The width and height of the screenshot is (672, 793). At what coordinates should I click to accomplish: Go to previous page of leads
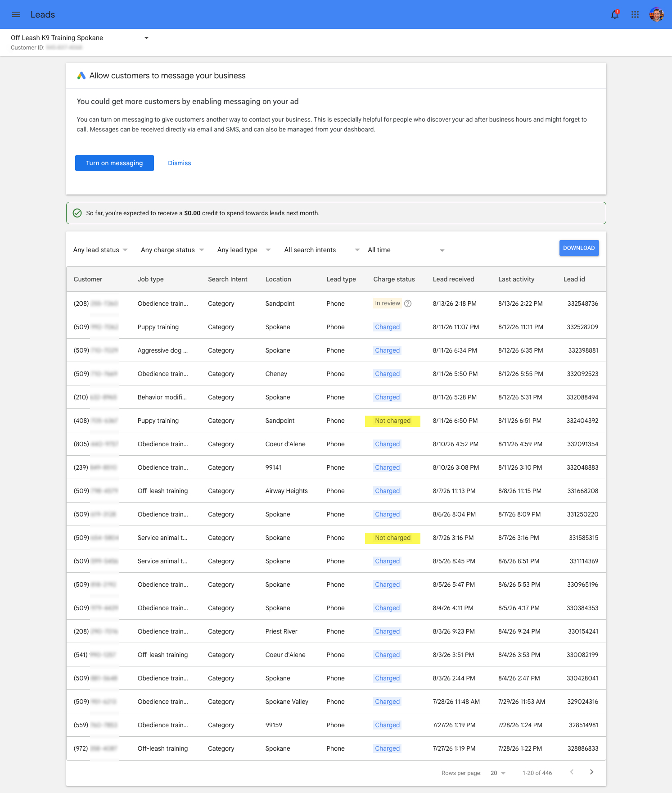click(x=572, y=772)
